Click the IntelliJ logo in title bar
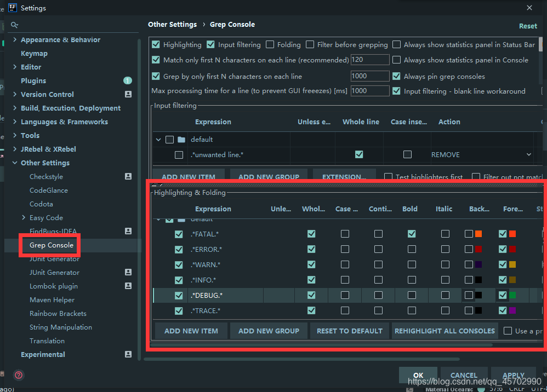Viewport: 547px width, 392px height. pyautogui.click(x=13, y=8)
